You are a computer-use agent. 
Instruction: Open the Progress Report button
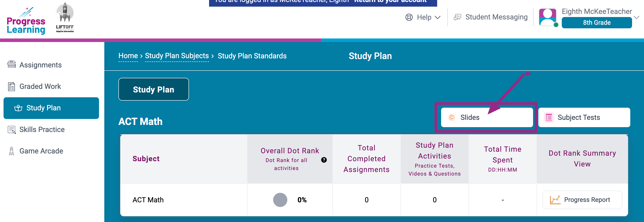coord(582,200)
